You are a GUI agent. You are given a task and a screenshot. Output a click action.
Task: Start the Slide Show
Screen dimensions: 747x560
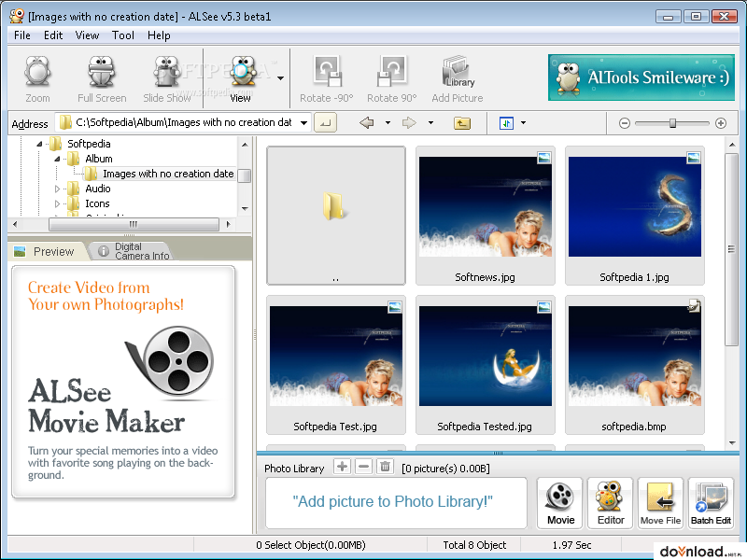[167, 79]
